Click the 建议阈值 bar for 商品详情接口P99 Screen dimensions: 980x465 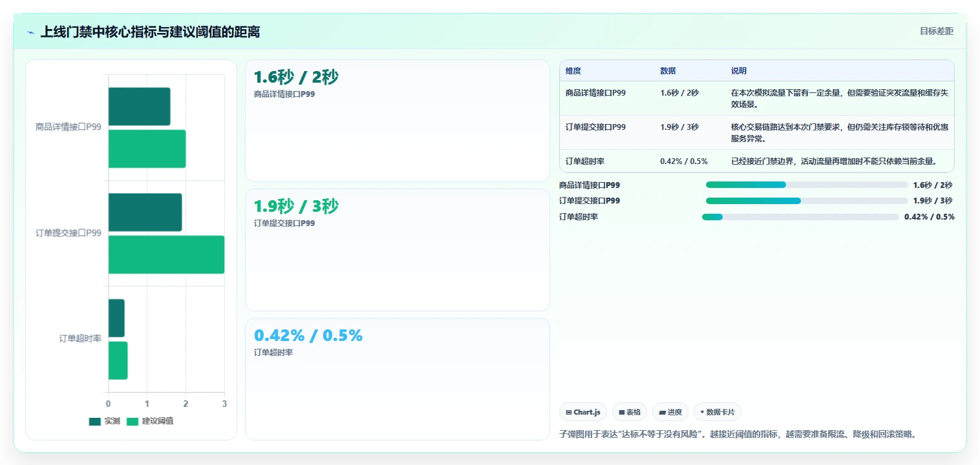click(x=147, y=149)
